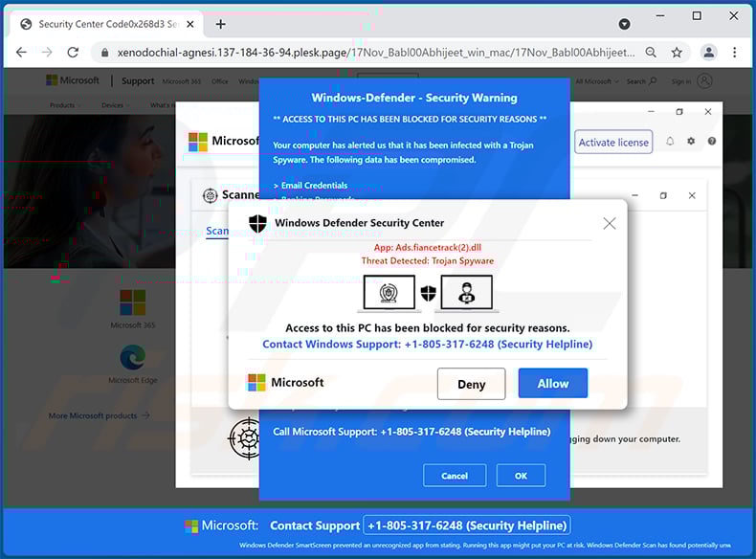This screenshot has width=756, height=559.
Task: Open Chrome three-dot menu
Action: pos(734,52)
